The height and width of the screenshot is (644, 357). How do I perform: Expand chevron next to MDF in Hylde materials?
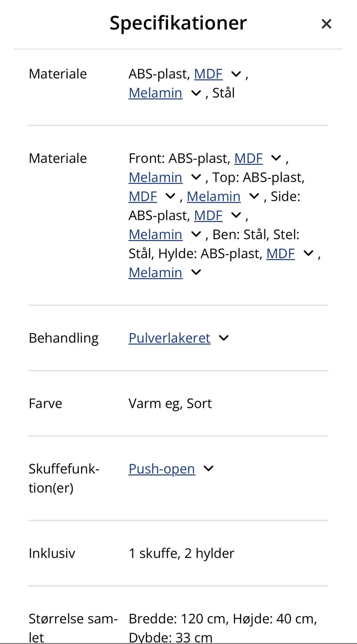[309, 254]
